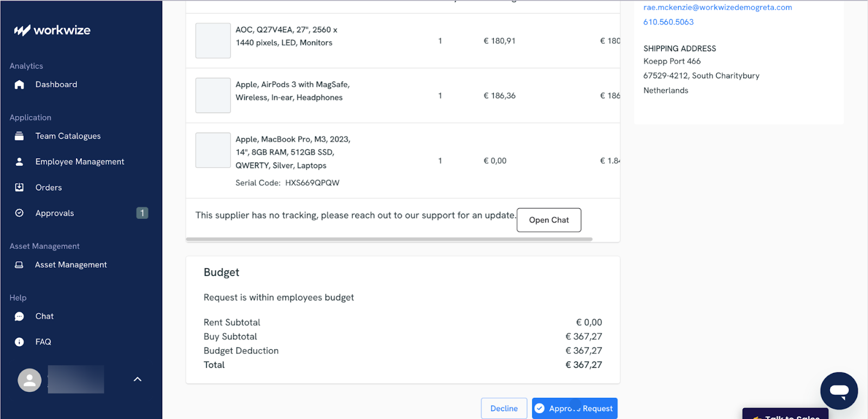868x419 pixels.
Task: Decline the purchase request
Action: coord(503,408)
